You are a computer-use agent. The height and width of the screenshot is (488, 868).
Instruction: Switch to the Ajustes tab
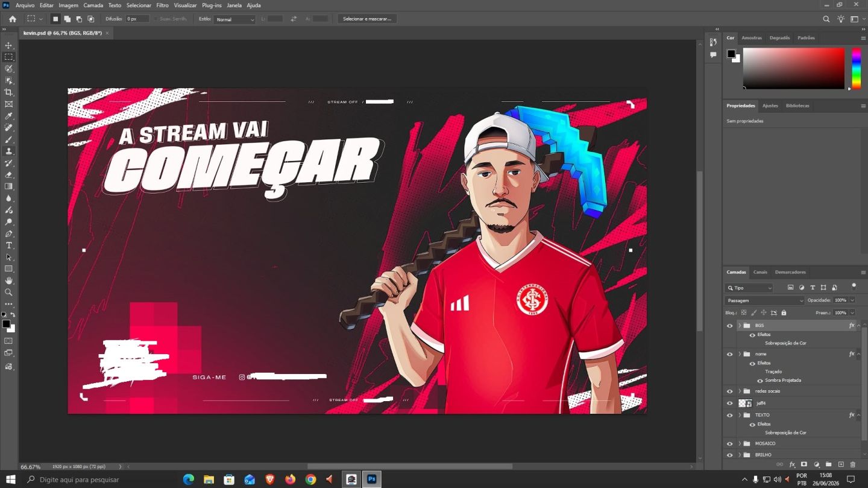coord(770,106)
